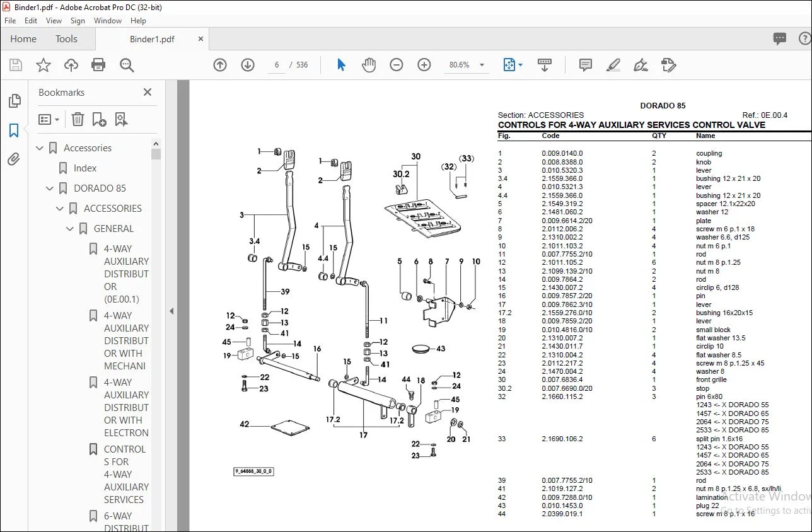812x532 pixels.
Task: Open the 6-WAY DISTRIBUT bookmark
Action: point(127,521)
